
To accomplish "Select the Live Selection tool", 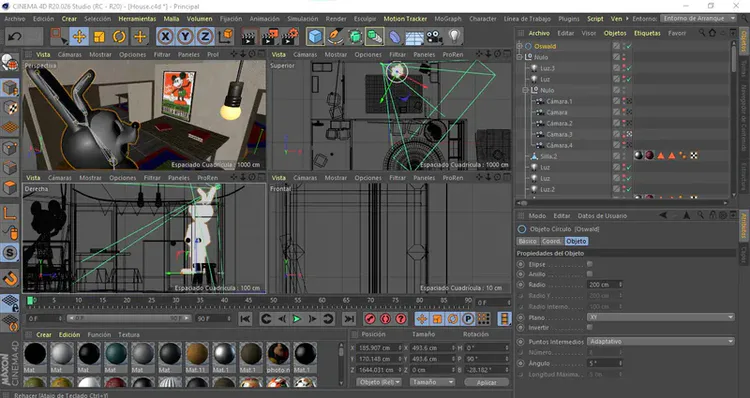I will (x=58, y=37).
